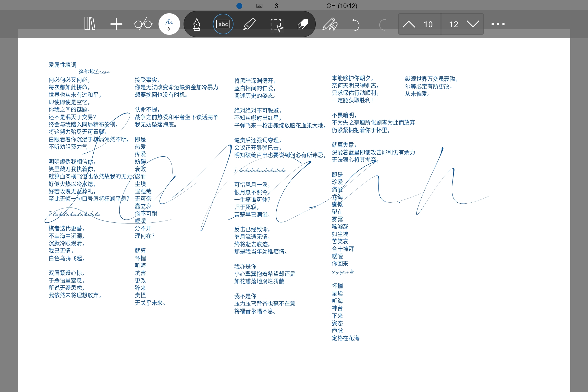Click the title line 爱属性填词
This screenshot has height=392, width=588.
click(x=62, y=65)
